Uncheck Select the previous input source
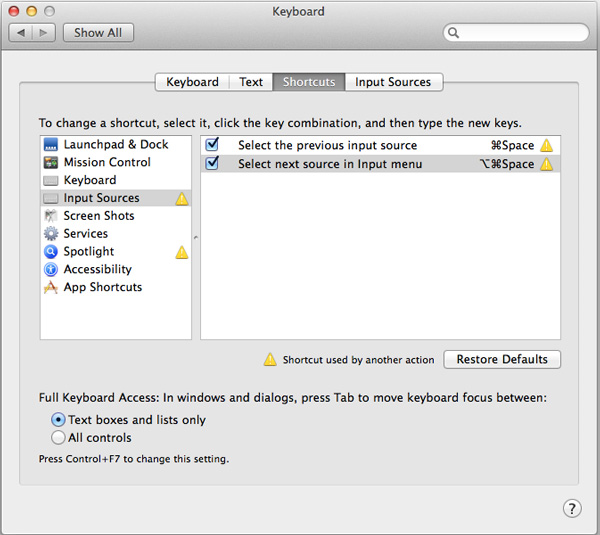The width and height of the screenshot is (600, 535). 212,145
